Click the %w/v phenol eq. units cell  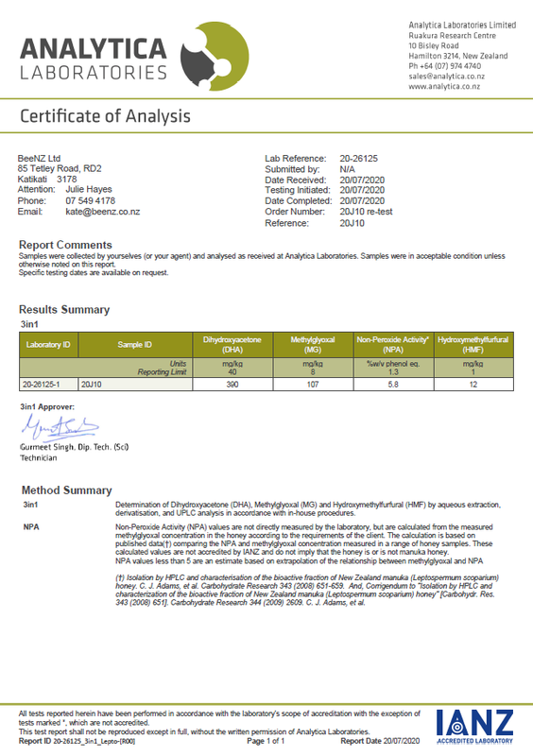[393, 364]
